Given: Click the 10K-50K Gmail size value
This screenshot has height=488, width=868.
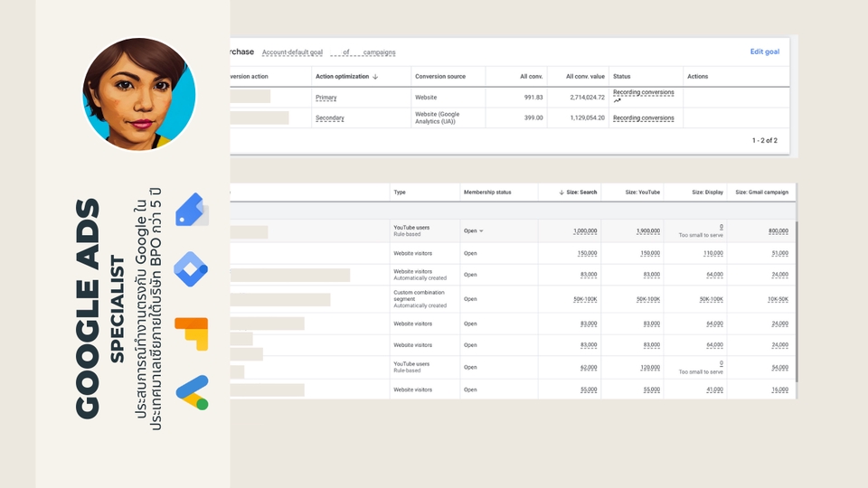Looking at the screenshot, I should coord(778,299).
